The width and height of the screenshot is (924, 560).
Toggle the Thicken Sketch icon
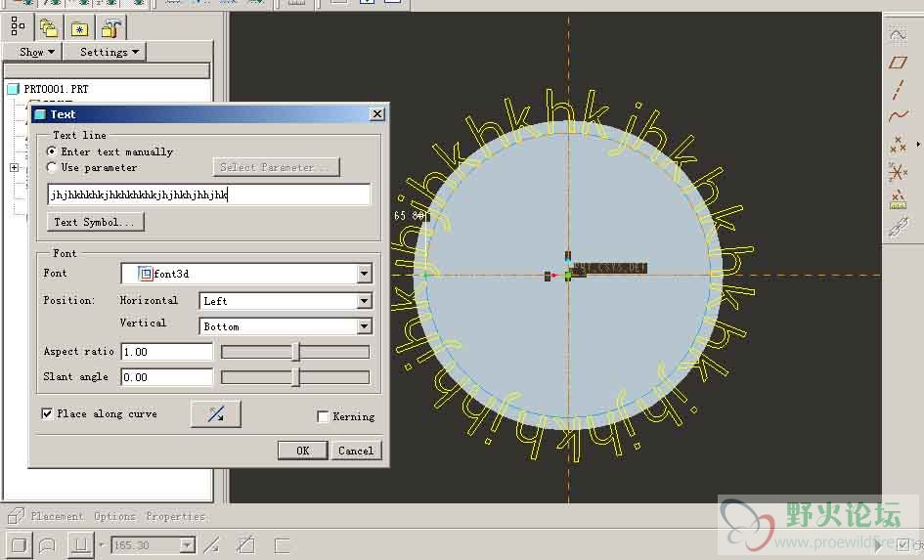(282, 545)
